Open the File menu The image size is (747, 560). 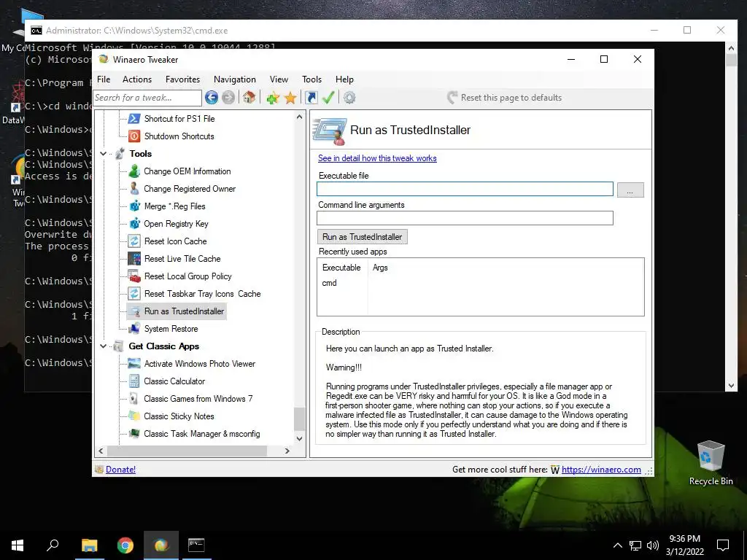[104, 79]
